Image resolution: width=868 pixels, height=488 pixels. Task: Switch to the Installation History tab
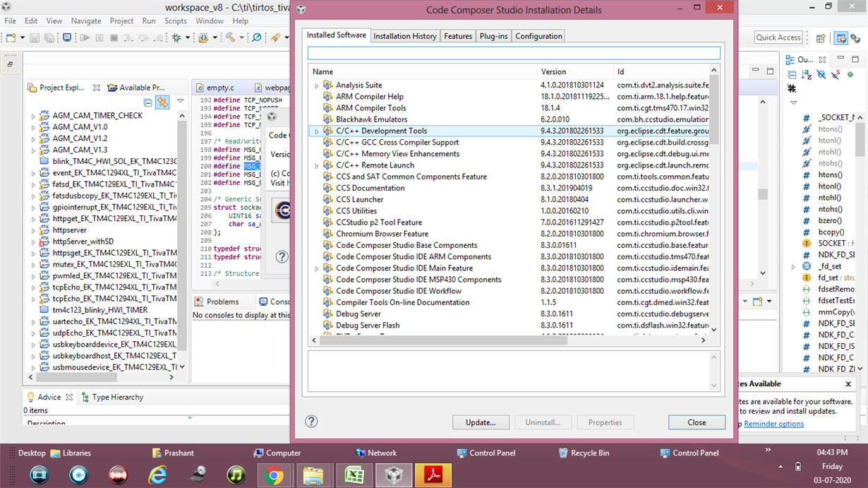pyautogui.click(x=405, y=36)
